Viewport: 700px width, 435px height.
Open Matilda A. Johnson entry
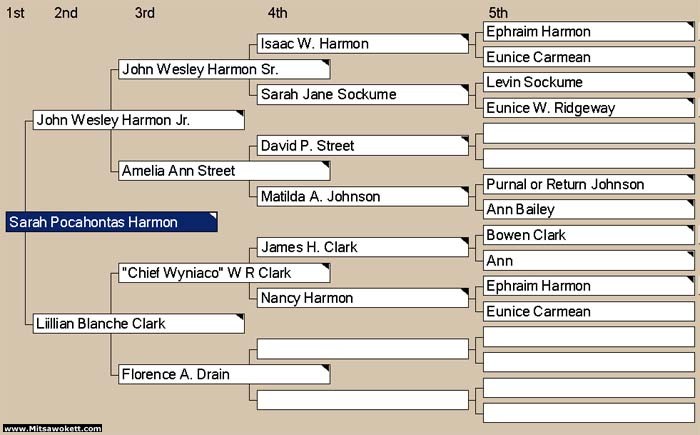click(362, 197)
